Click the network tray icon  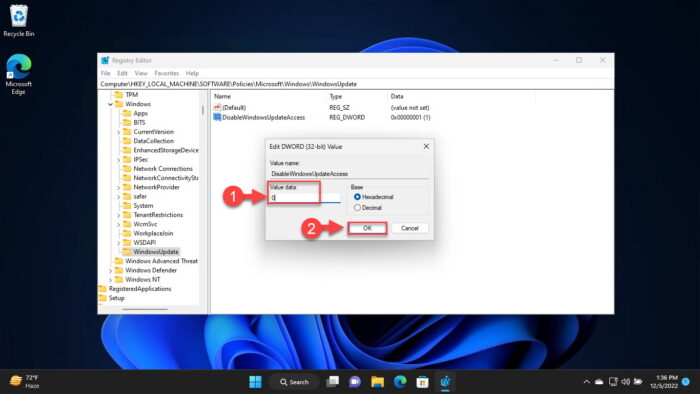(x=613, y=382)
